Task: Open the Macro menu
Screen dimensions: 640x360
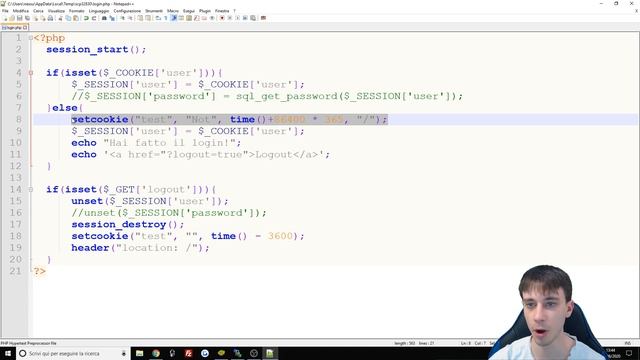Action: tap(173, 11)
